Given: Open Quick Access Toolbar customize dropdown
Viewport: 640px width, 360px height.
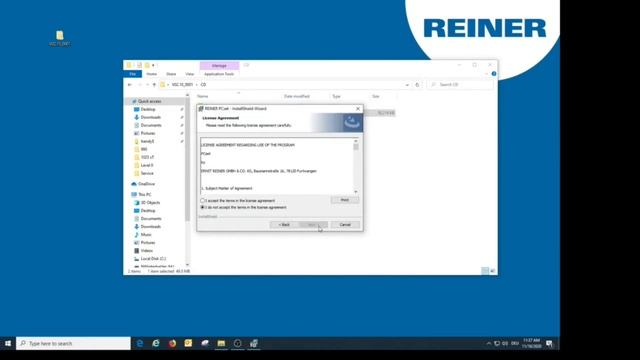Looking at the screenshot, I should pos(153,65).
